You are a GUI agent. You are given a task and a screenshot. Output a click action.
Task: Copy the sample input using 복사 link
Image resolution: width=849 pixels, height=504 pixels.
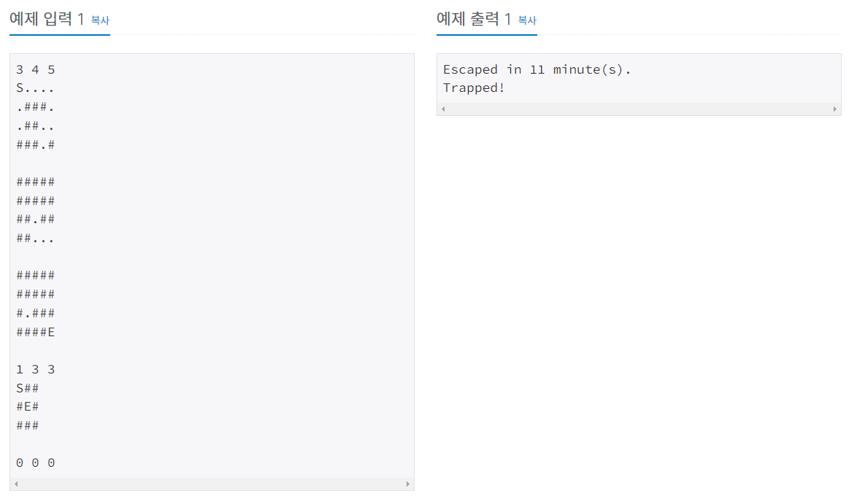click(x=100, y=20)
